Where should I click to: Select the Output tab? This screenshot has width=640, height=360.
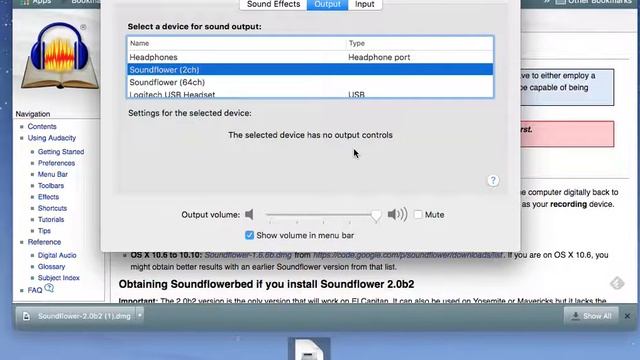point(327,4)
